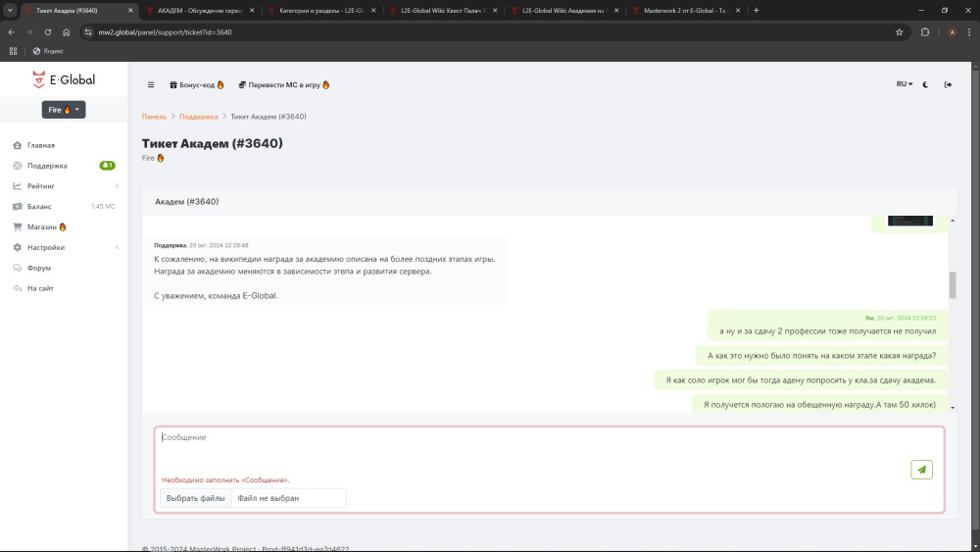Screen dimensions: 980x552
Task: Open Перевести МС в игру
Action: 283,85
